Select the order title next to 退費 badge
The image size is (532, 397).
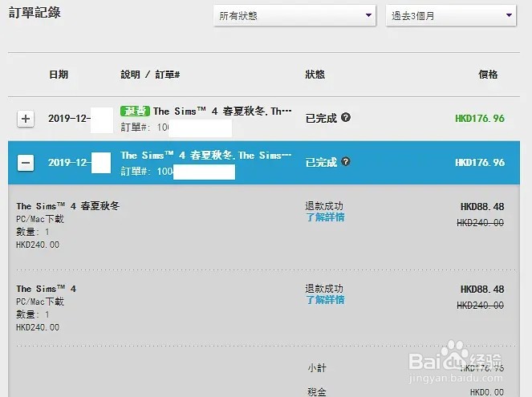tap(222, 111)
